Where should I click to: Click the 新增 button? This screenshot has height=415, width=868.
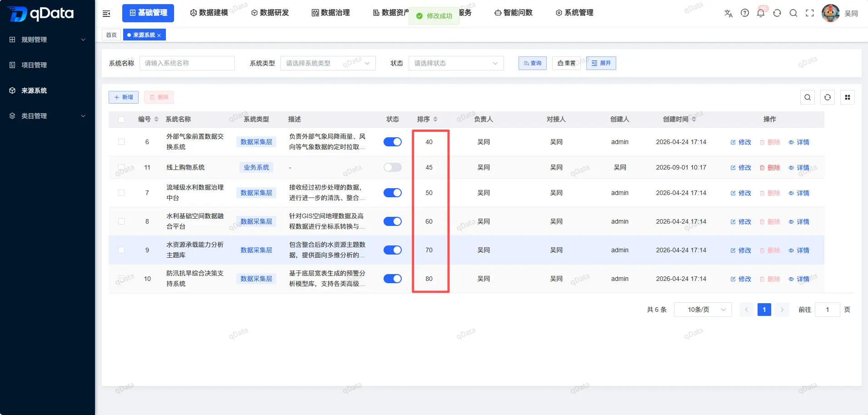click(x=124, y=97)
